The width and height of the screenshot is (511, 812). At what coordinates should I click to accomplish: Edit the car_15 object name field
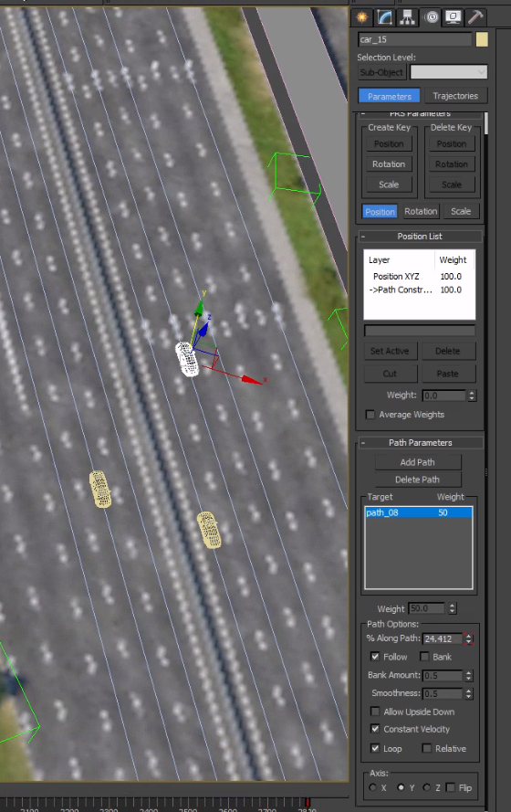click(415, 39)
